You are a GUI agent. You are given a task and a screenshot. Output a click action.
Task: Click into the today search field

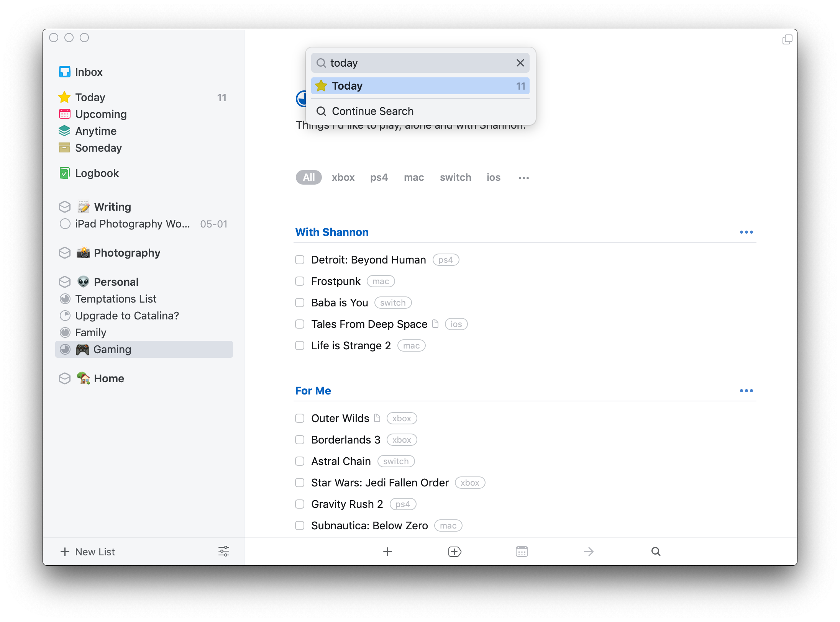coord(420,63)
